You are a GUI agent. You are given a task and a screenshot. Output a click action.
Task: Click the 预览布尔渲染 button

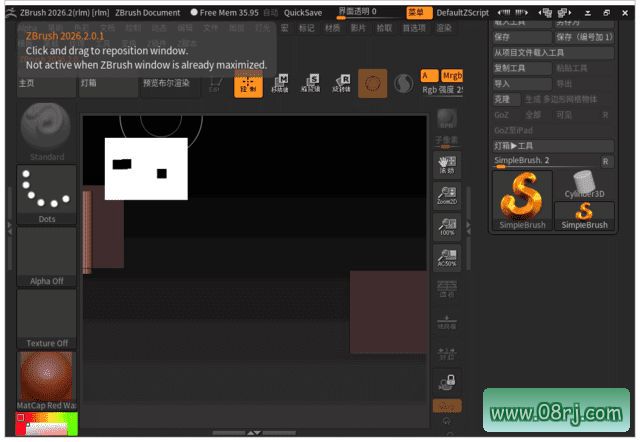170,84
